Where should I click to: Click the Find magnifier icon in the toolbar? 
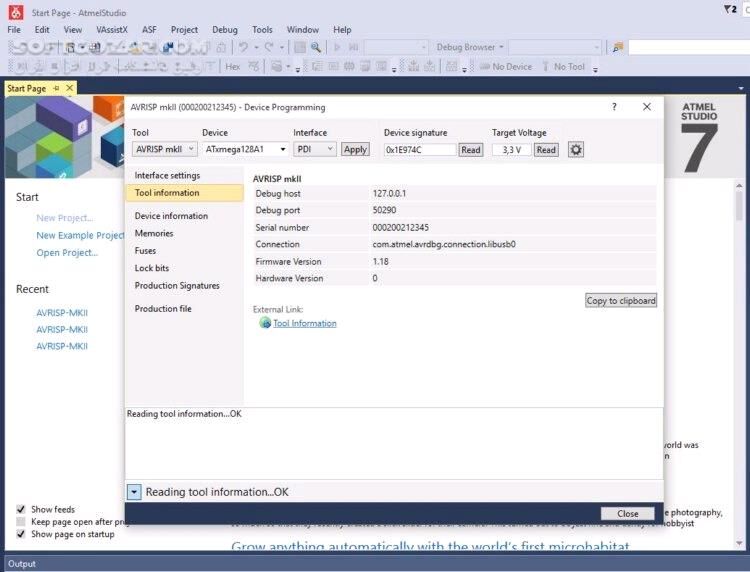(x=315, y=47)
